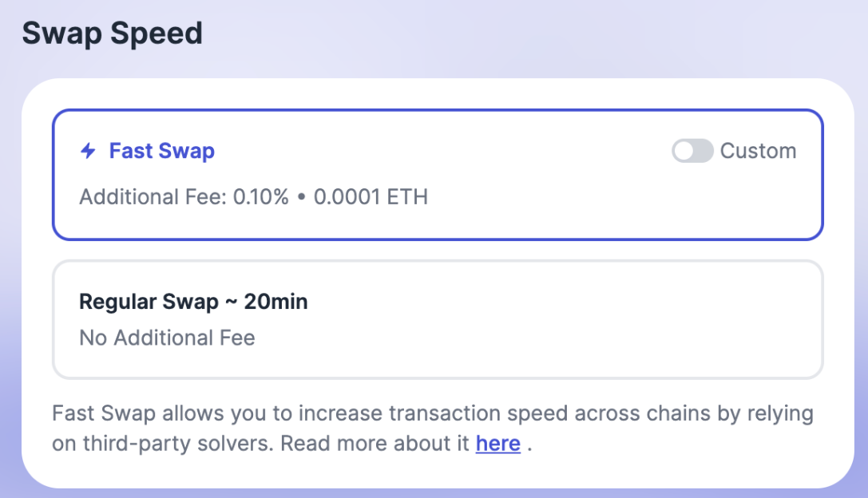Open the "here" read more link

click(x=497, y=444)
